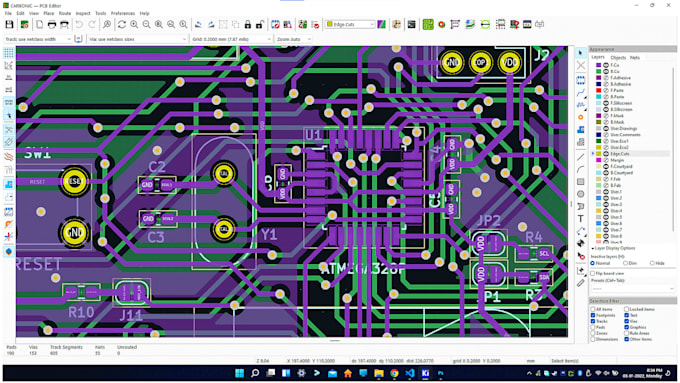
Task: Toggle visibility of F.Silkscreen layer
Action: tap(606, 103)
